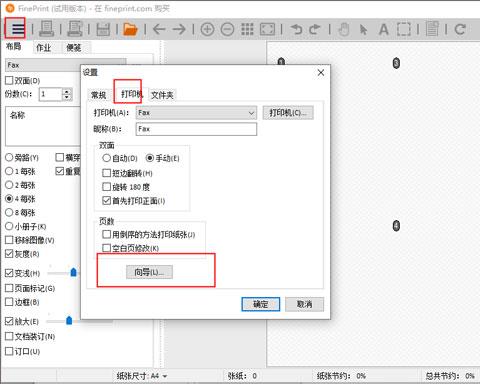480x384 pixels.
Task: Click the document pages icon
Action: click(432, 29)
